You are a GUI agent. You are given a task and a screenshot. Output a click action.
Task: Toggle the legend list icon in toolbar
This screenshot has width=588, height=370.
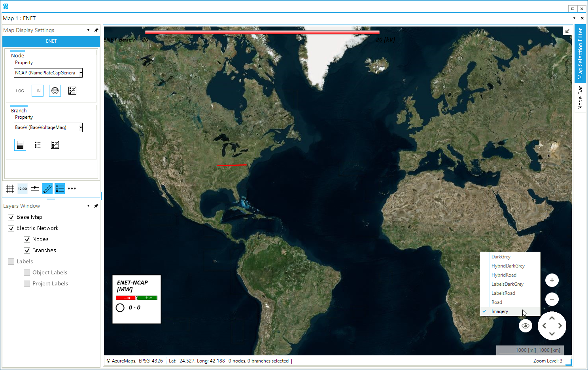tap(60, 189)
